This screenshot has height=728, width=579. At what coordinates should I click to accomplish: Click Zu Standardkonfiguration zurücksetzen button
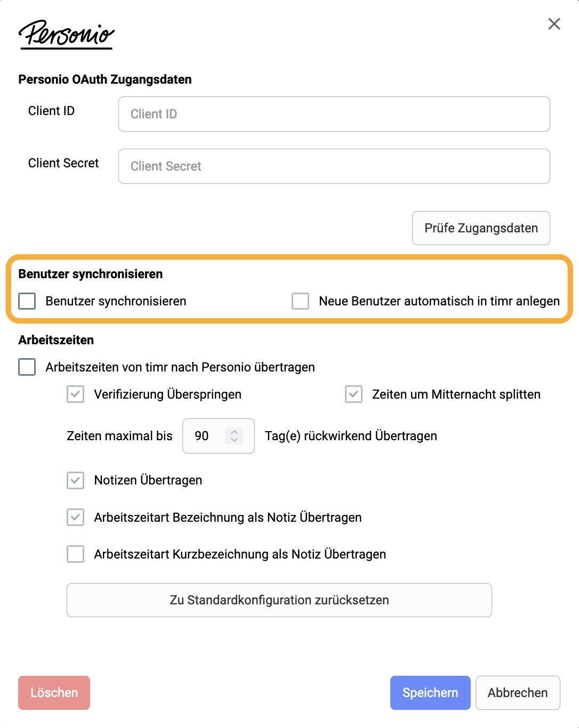[x=279, y=600]
